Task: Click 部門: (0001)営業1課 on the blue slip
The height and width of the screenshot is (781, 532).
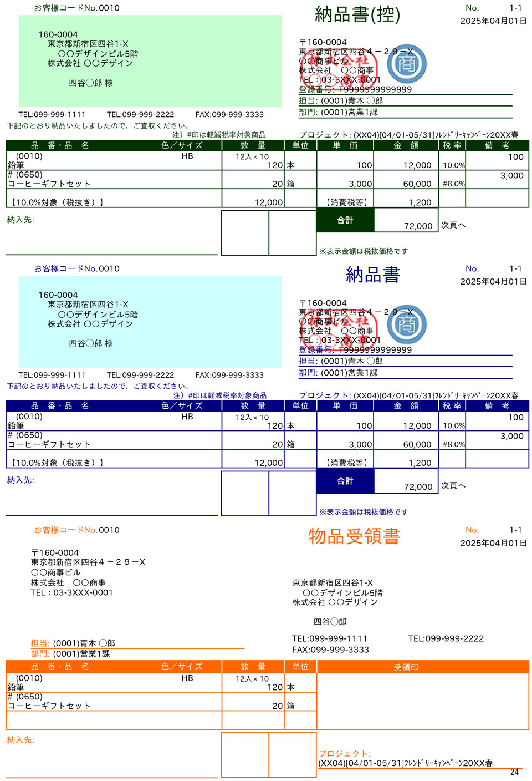Action: click(x=338, y=373)
